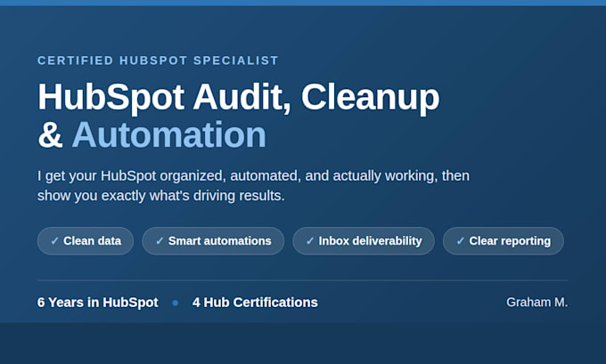The image size is (606, 364).
Task: Click the light blue 'Automation' word
Action: (x=169, y=134)
